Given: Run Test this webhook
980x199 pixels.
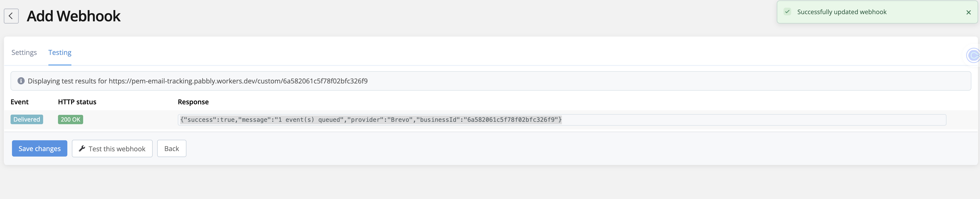Looking at the screenshot, I should [x=112, y=148].
